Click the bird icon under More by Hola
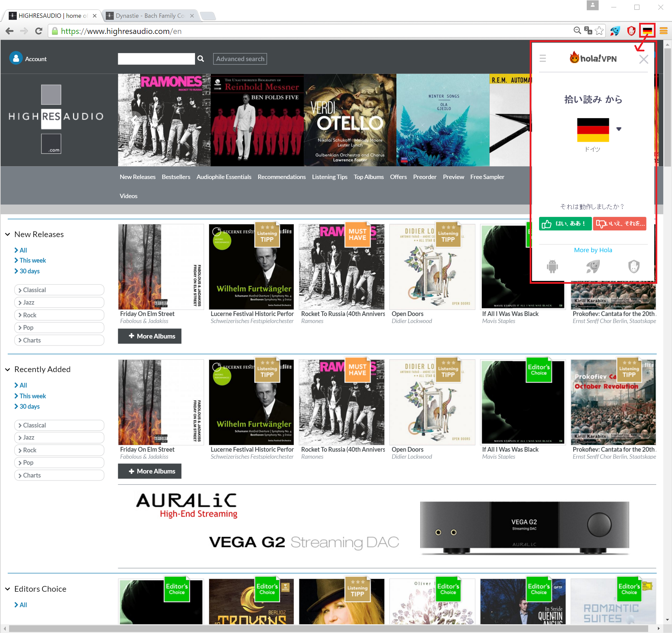 [593, 266]
